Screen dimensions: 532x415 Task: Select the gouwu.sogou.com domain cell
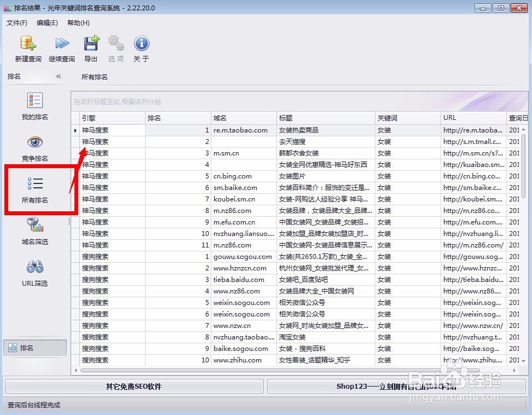(x=244, y=257)
